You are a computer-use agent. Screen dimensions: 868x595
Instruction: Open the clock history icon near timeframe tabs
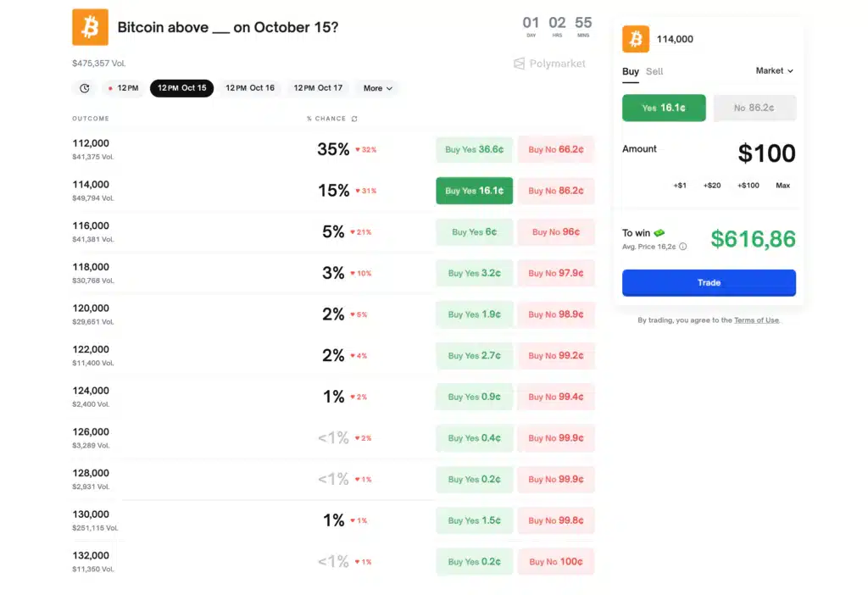[x=83, y=87]
